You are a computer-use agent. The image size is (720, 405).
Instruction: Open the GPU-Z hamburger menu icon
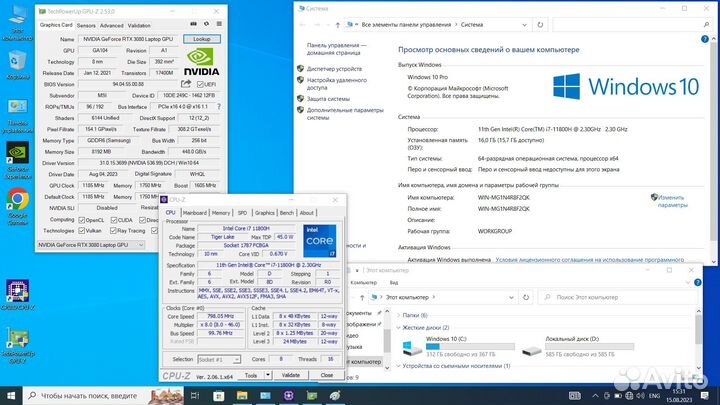click(x=219, y=24)
